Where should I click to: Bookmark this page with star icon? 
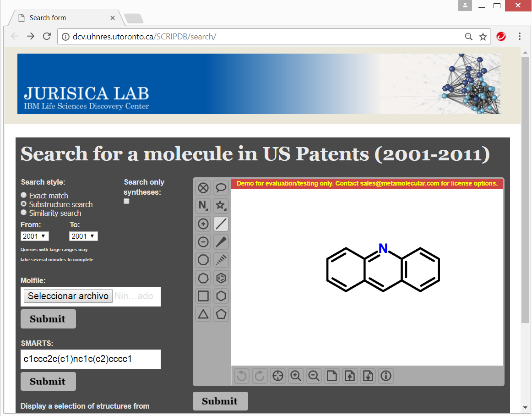[x=483, y=37]
